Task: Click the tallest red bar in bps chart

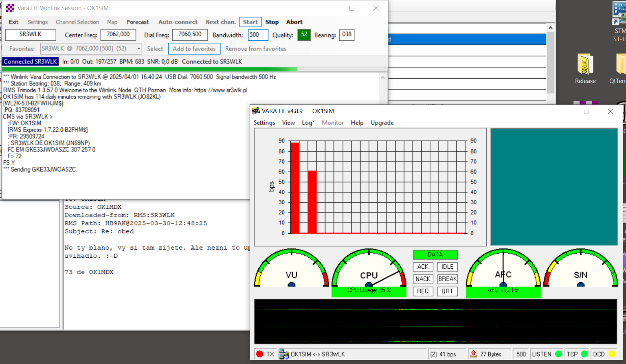Action: 295,188
